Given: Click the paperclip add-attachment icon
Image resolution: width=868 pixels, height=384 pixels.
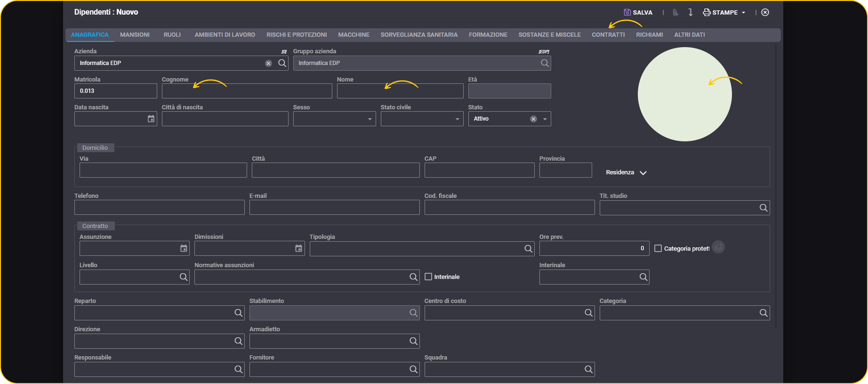Looking at the screenshot, I should [675, 12].
